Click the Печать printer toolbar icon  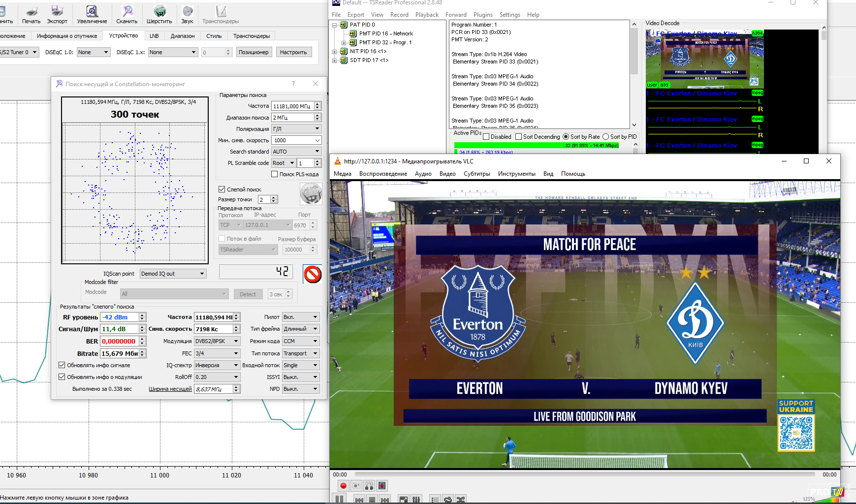tap(31, 14)
